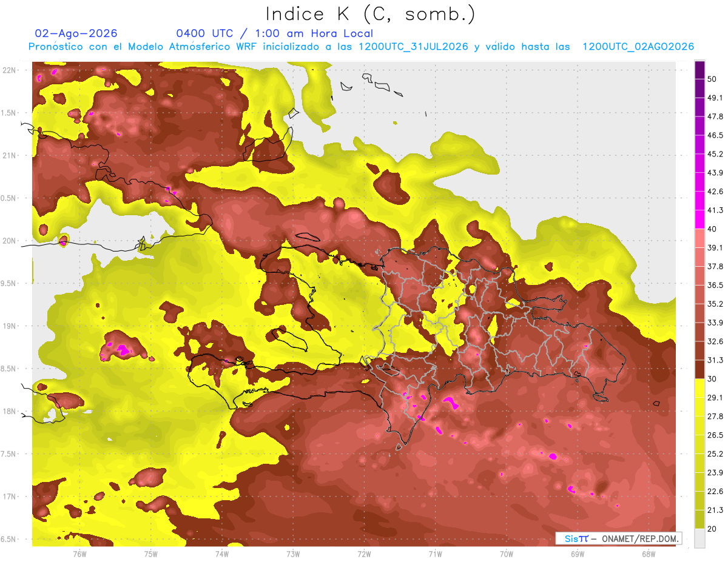Click the colorbar value '45.2'

(715, 154)
